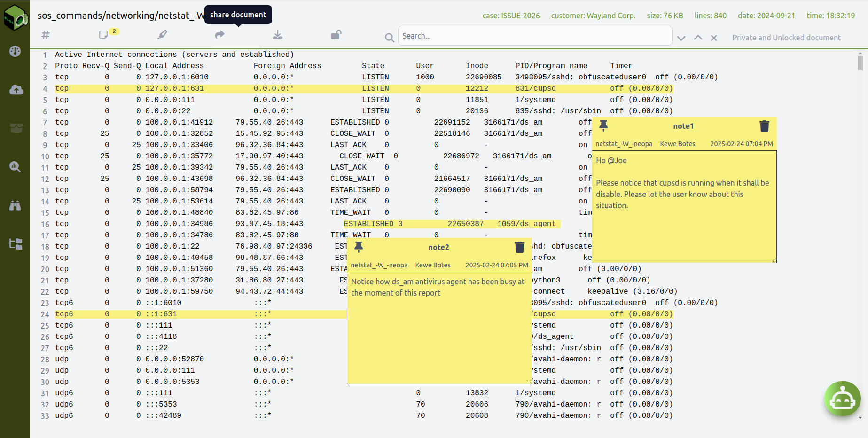Open the chatbot assistant button

843,399
